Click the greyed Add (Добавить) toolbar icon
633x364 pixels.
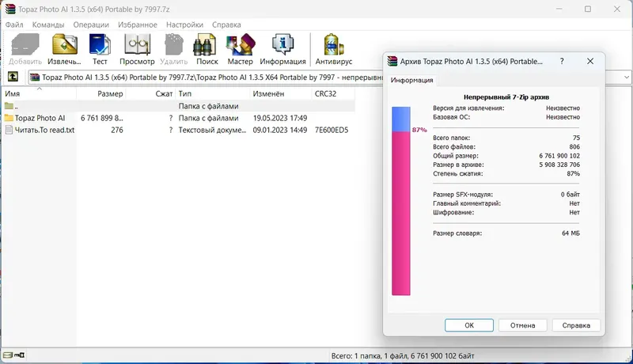pyautogui.click(x=25, y=44)
